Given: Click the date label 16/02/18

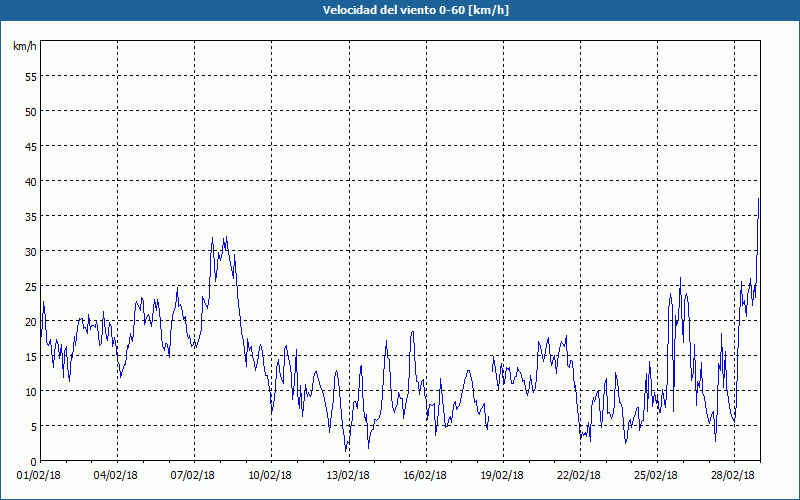Looking at the screenshot, I should [x=424, y=475].
